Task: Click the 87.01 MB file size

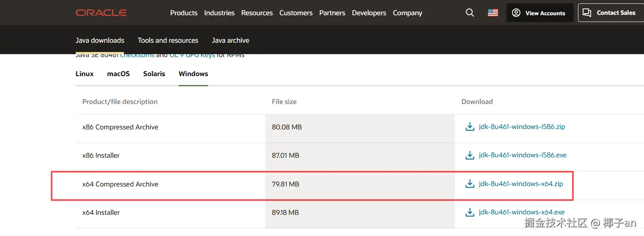Action: click(x=285, y=155)
